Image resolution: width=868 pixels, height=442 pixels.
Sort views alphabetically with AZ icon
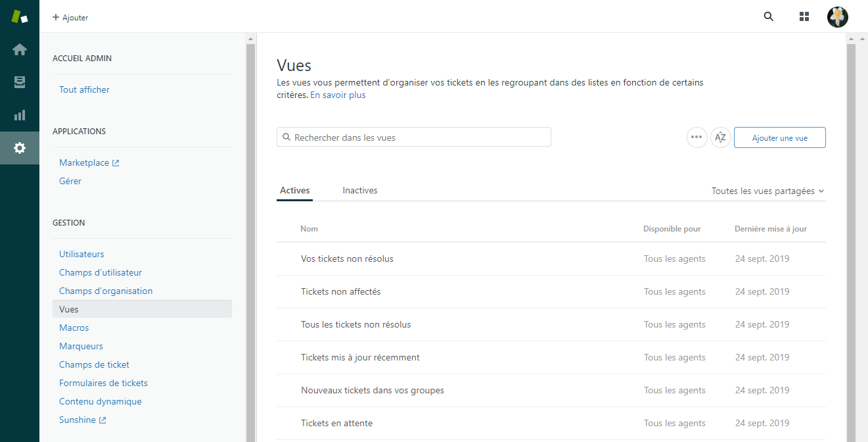tap(721, 137)
